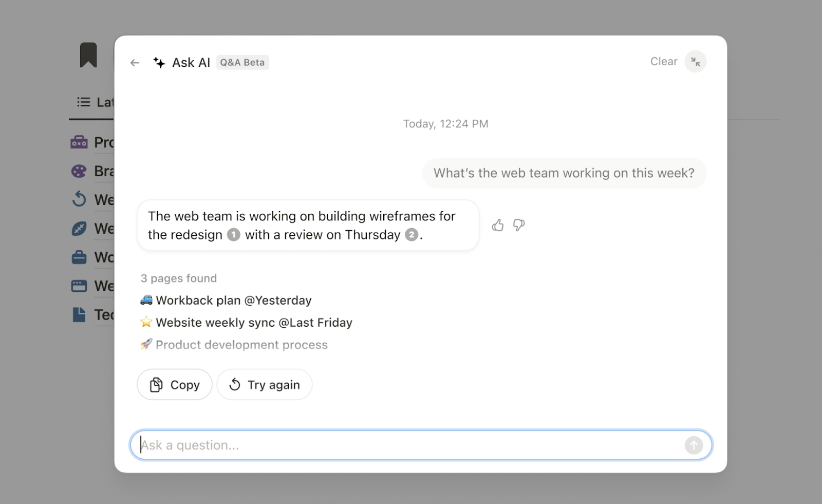
Task: Collapse the Ask AI dialog via the shrink icon
Action: coord(696,62)
